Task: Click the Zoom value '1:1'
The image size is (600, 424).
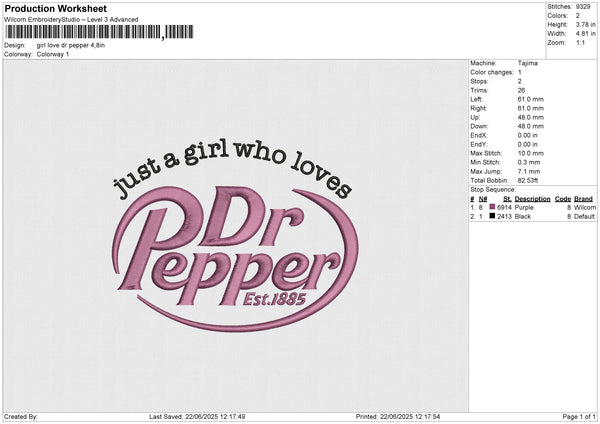Action: coord(580,42)
